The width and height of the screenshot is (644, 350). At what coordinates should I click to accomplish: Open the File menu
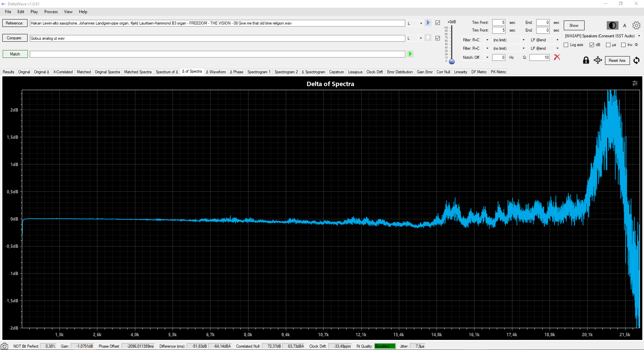pyautogui.click(x=8, y=11)
